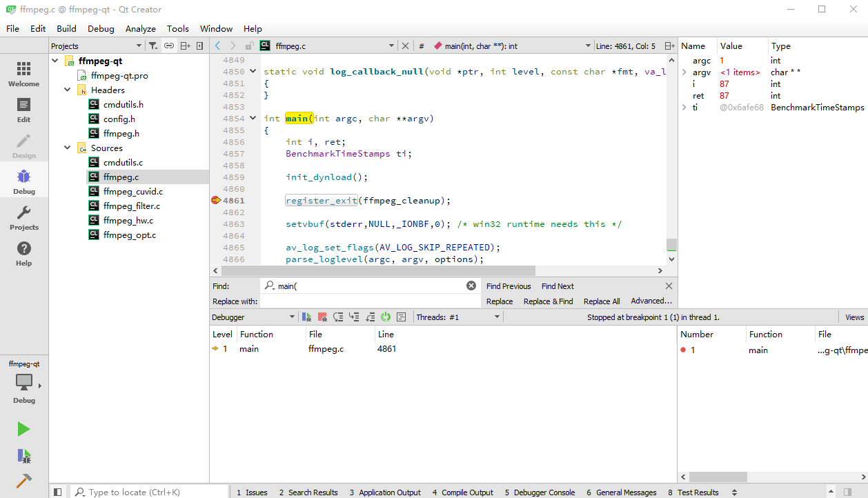Open the Projects view dropdown

[x=96, y=46]
